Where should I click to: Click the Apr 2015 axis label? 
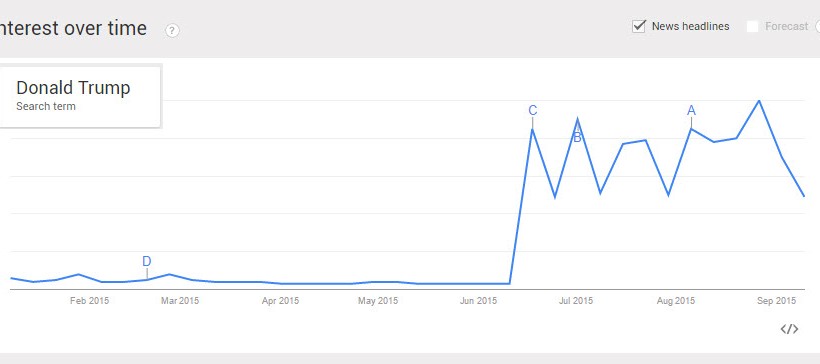point(280,301)
